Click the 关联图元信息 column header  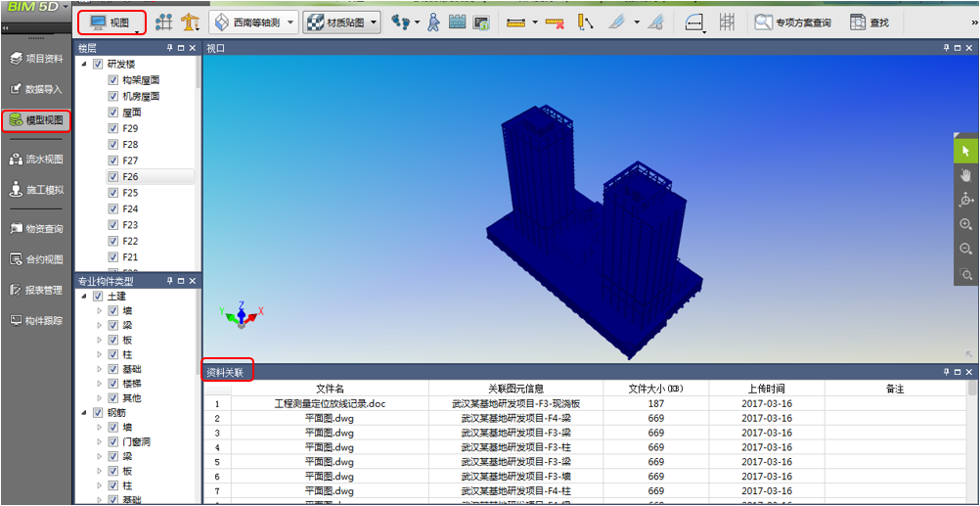click(x=516, y=389)
